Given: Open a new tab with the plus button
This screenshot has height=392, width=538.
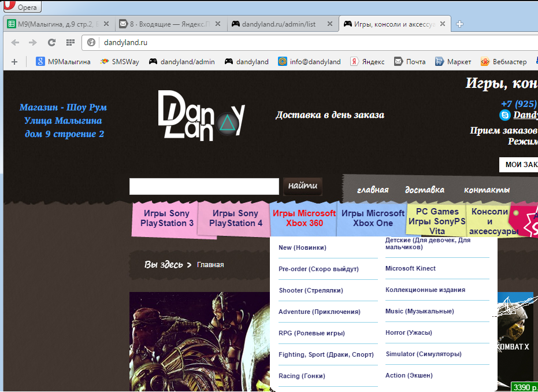Looking at the screenshot, I should tap(460, 24).
